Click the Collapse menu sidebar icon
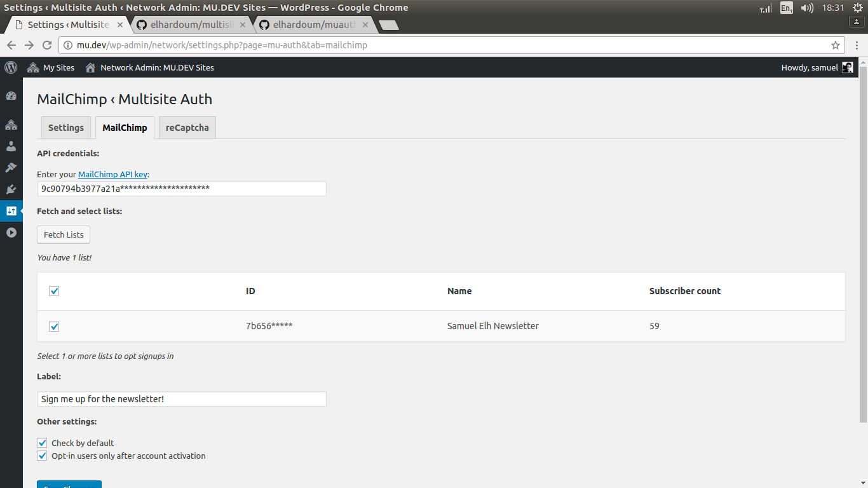Viewport: 868px width, 488px height. tap(11, 233)
